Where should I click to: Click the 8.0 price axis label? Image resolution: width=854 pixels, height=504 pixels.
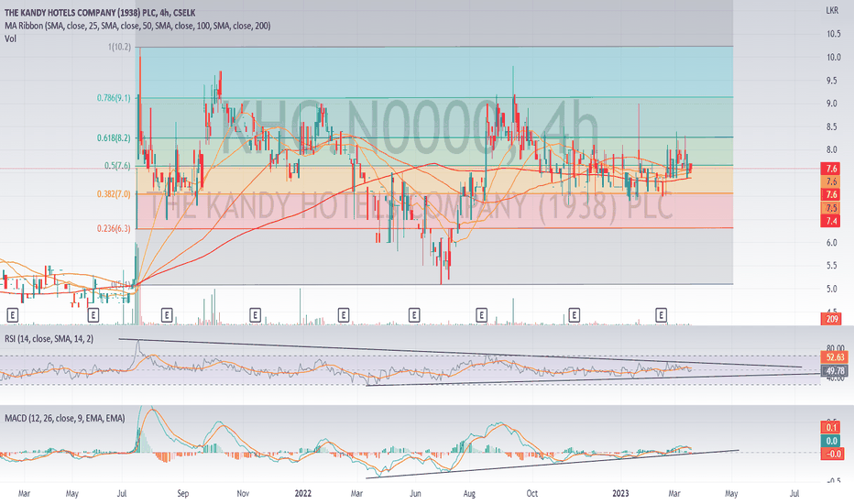[x=832, y=150]
